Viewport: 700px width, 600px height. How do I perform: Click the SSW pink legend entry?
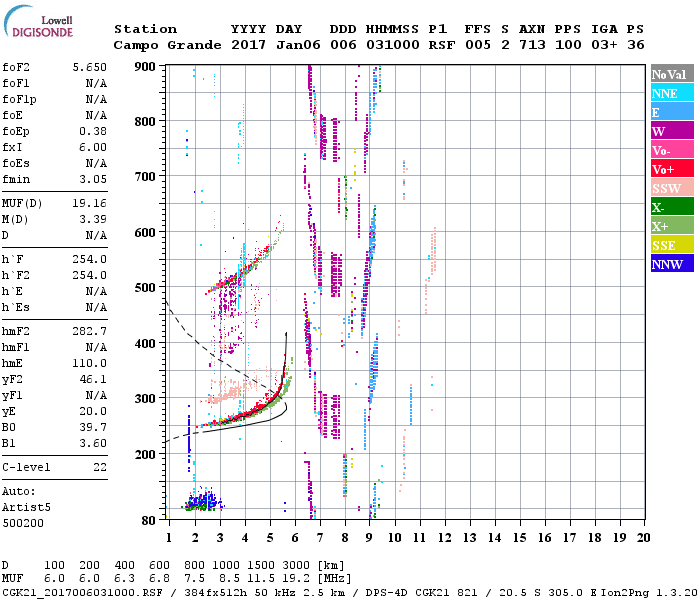[669, 188]
